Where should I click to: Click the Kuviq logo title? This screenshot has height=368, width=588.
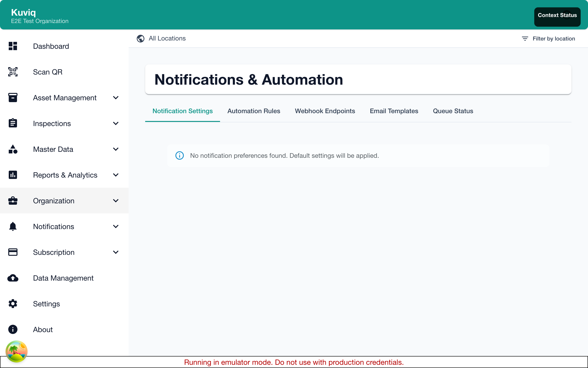tap(24, 12)
